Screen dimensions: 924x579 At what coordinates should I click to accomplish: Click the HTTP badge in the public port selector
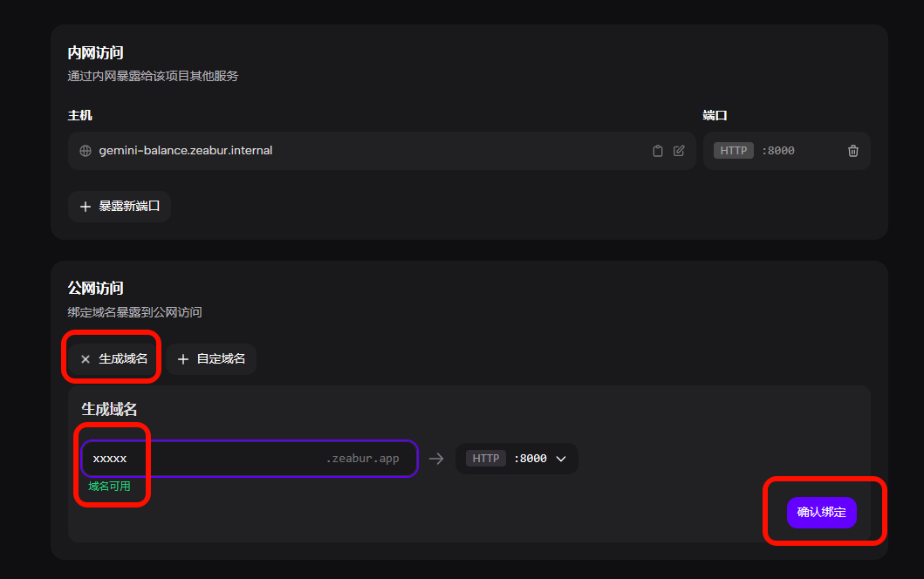[x=486, y=459]
